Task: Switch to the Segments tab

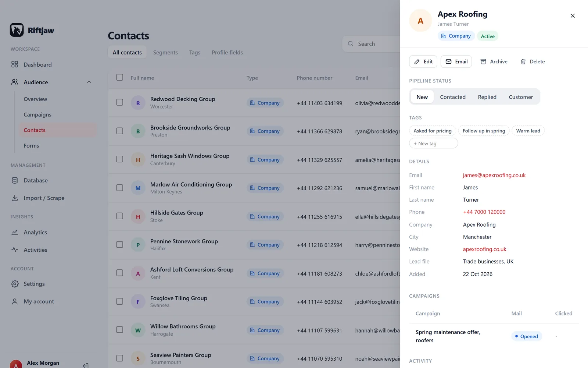Action: point(165,52)
